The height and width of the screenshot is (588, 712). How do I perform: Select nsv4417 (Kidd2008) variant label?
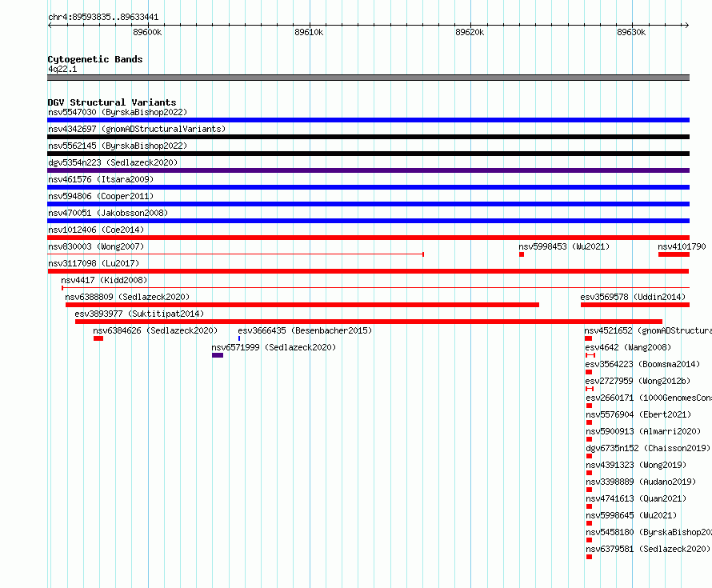104,280
